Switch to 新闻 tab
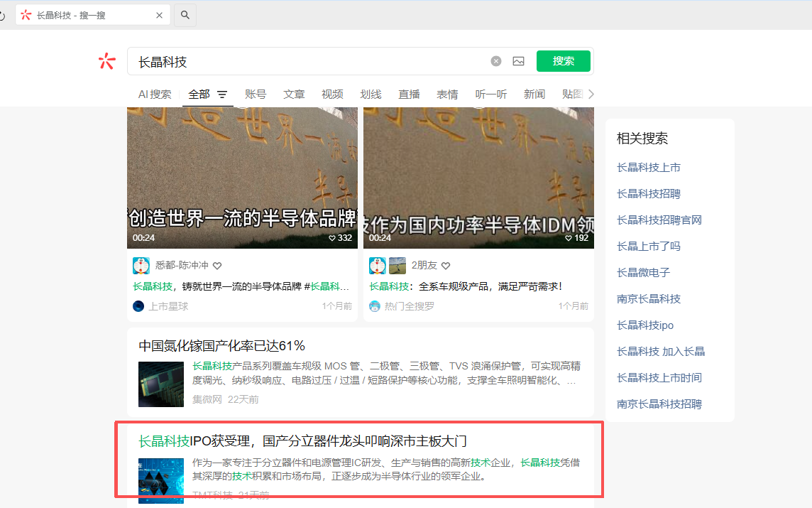The width and height of the screenshot is (812, 508). click(534, 94)
